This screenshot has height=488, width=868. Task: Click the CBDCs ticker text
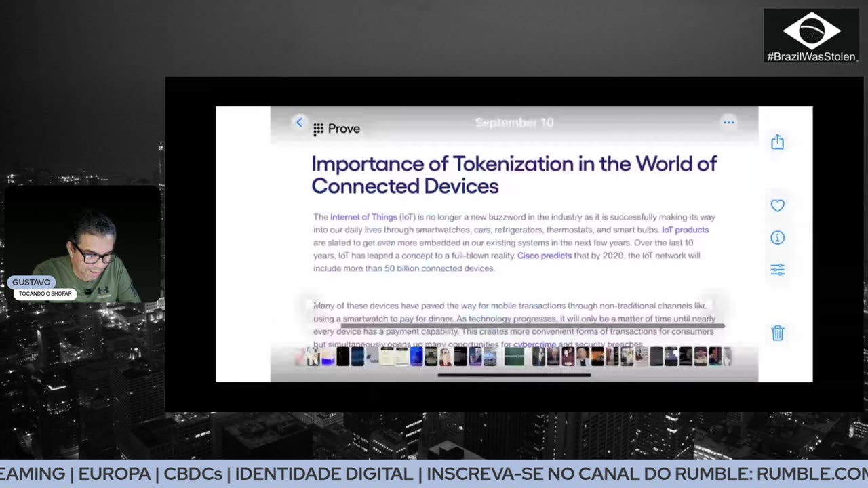pos(193,474)
